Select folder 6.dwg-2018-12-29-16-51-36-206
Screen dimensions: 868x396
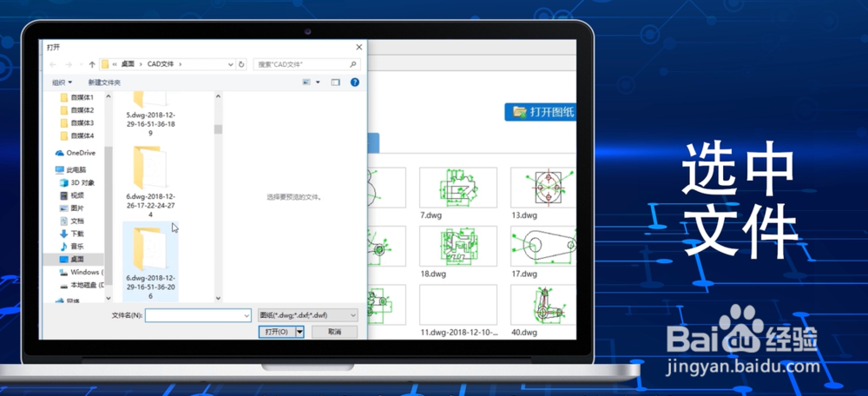150,262
